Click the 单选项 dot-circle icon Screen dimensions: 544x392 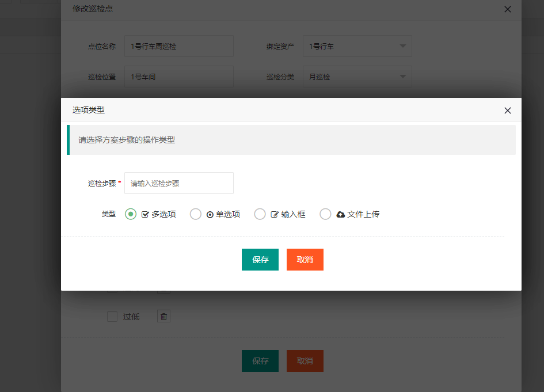tap(210, 215)
